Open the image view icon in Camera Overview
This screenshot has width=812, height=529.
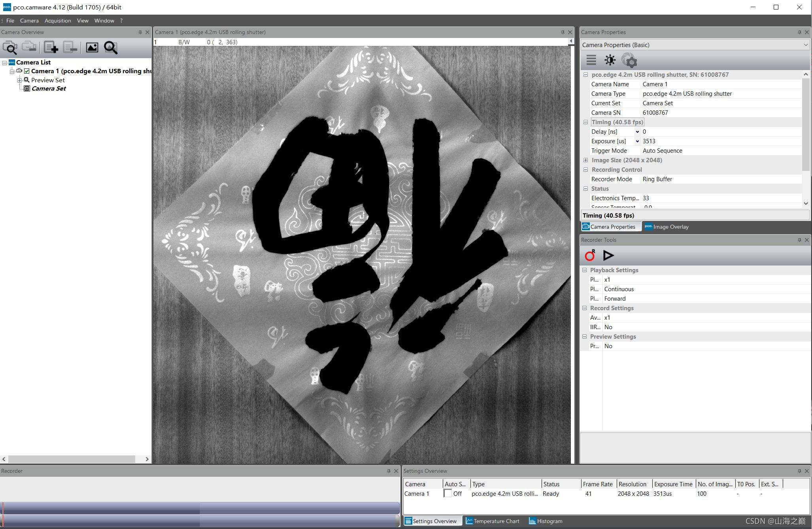pyautogui.click(x=92, y=47)
